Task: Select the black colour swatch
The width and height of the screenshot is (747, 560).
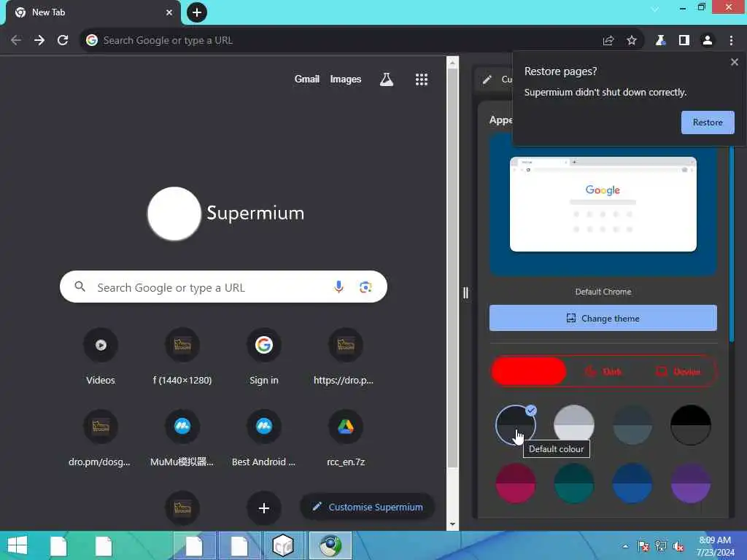Action: [x=690, y=425]
